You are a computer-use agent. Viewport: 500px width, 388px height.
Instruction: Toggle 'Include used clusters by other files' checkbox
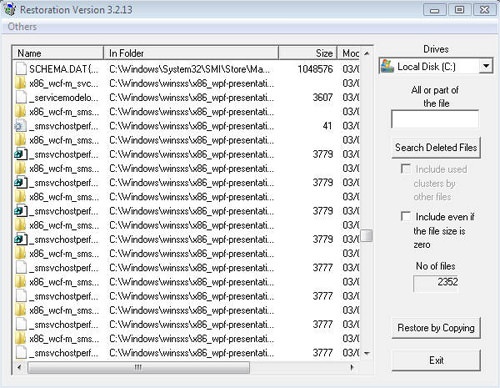coord(406,169)
